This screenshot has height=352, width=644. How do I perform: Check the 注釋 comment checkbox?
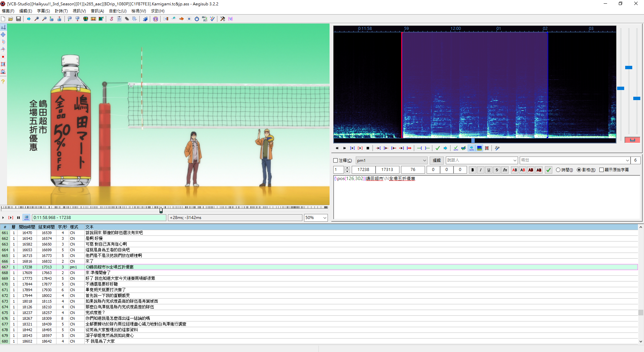(335, 161)
